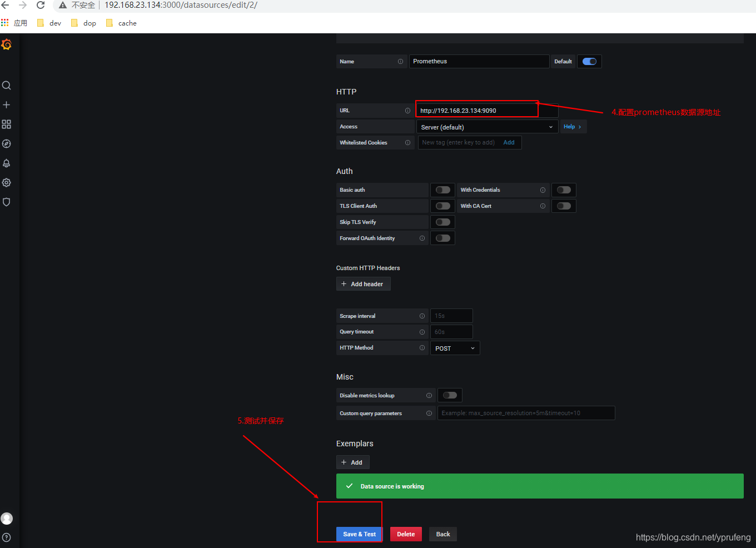
Task: Open the cache bookmarks folder
Action: (122, 23)
